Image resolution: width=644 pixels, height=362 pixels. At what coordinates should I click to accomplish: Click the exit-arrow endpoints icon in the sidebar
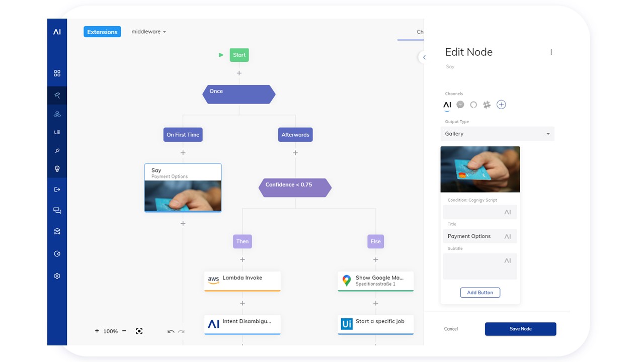pyautogui.click(x=57, y=190)
